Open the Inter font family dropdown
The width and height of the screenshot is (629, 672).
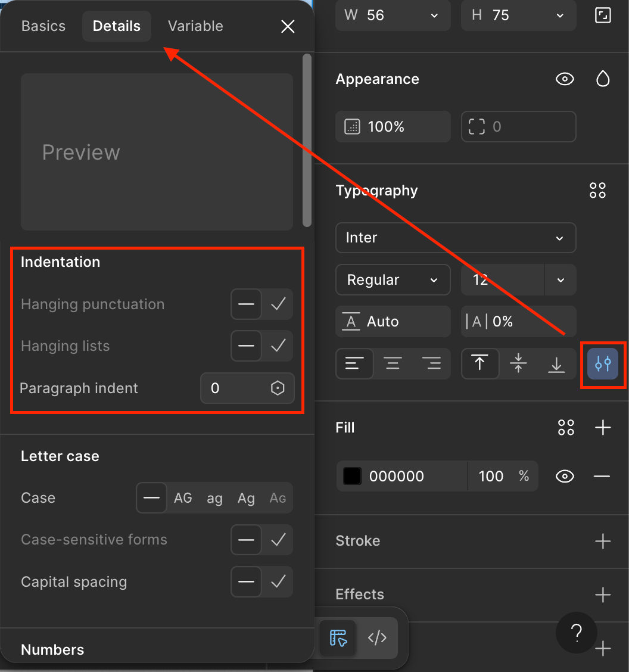click(456, 238)
